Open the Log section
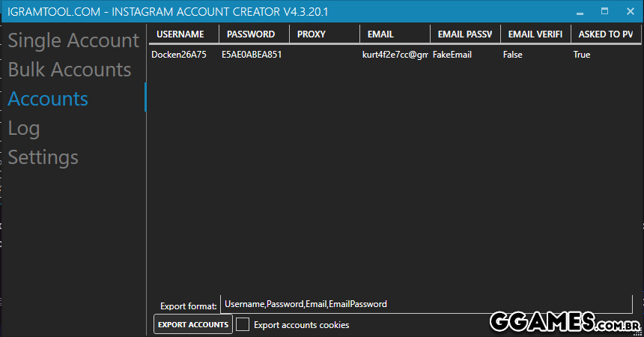Image resolution: width=644 pixels, height=337 pixels. [24, 128]
